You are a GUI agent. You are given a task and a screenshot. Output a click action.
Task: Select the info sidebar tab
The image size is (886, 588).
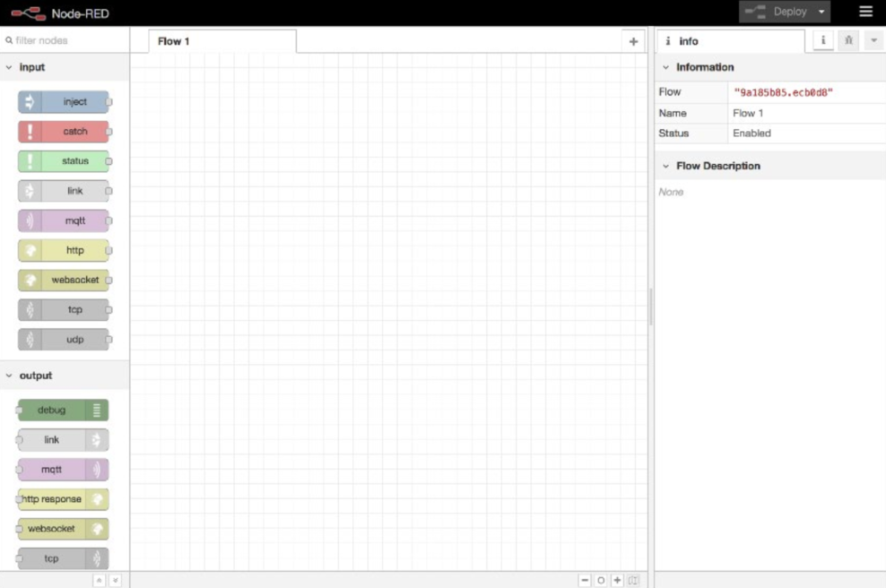[730, 41]
